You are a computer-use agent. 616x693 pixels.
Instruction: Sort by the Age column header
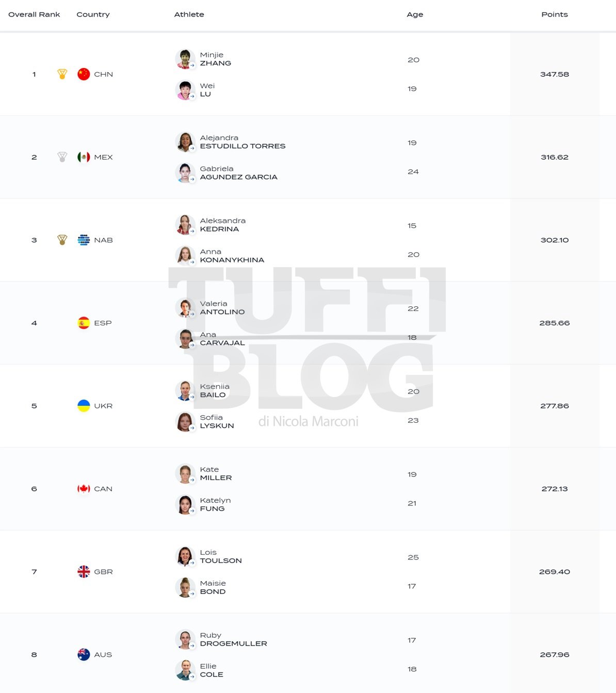(x=415, y=14)
